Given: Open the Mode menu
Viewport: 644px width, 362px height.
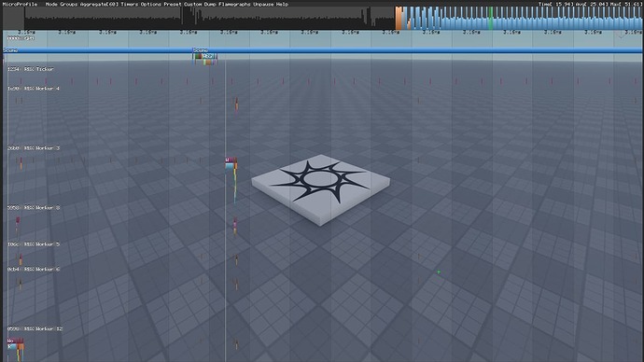Looking at the screenshot, I should (51, 4).
